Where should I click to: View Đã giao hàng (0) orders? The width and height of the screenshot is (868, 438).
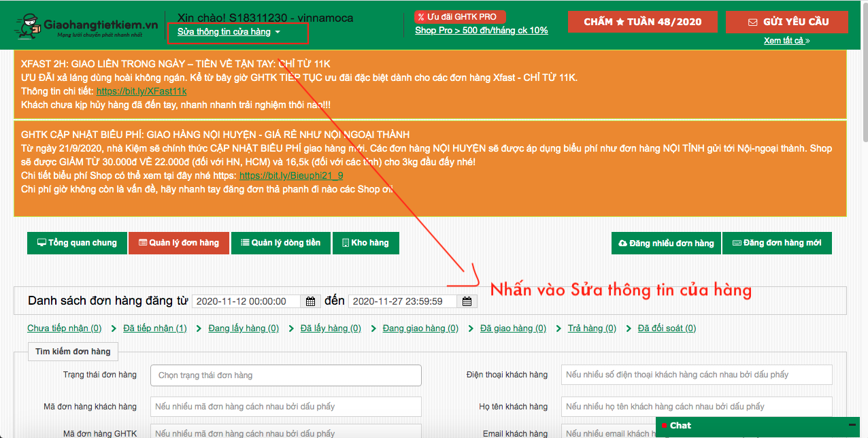513,328
